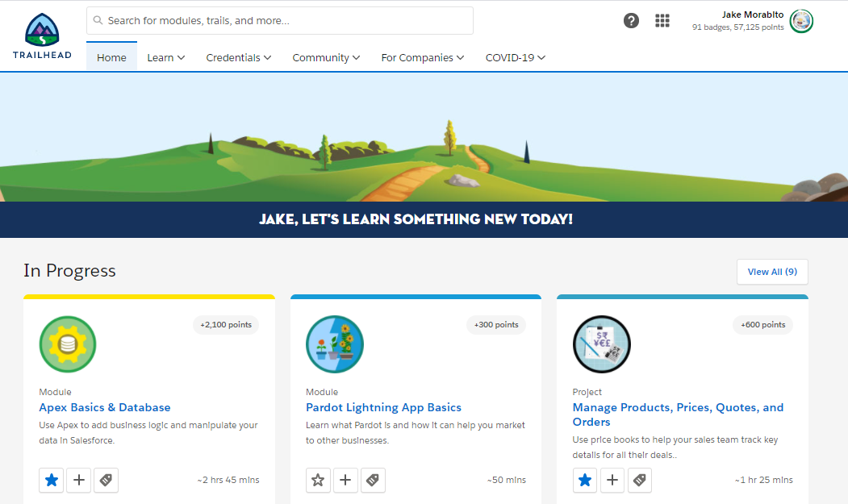
Task: Expand the COVID-19 menu
Action: click(516, 57)
